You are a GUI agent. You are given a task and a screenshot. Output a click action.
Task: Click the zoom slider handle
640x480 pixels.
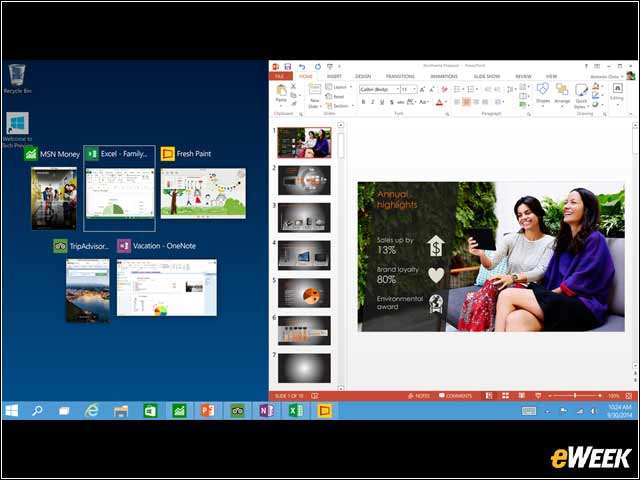coord(575,396)
